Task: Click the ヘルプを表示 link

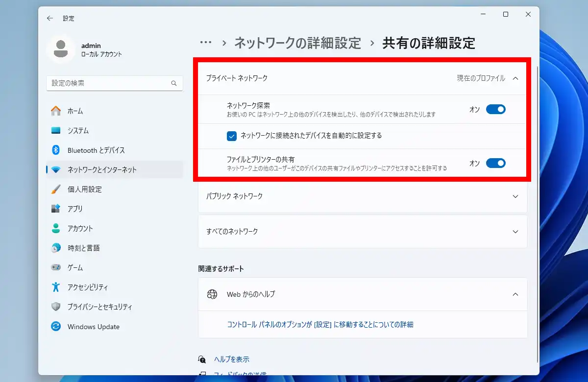Action: pyautogui.click(x=232, y=359)
